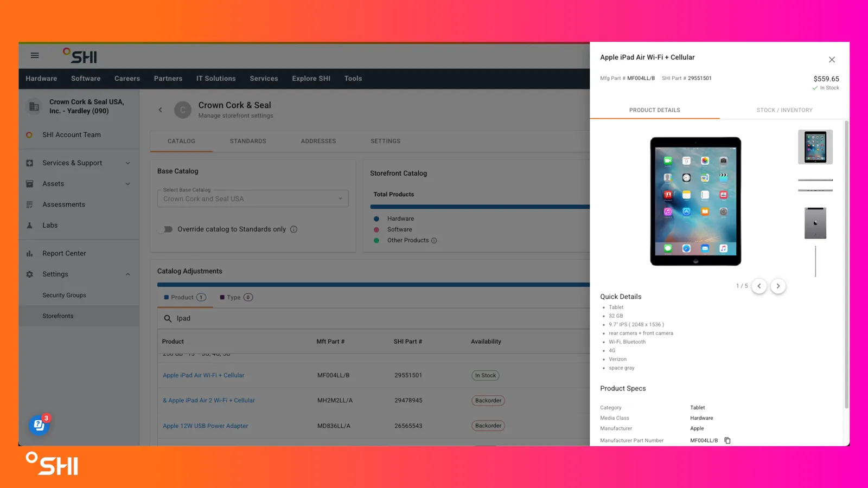This screenshot has width=868, height=488.
Task: Expand the Assets section
Action: 128,184
